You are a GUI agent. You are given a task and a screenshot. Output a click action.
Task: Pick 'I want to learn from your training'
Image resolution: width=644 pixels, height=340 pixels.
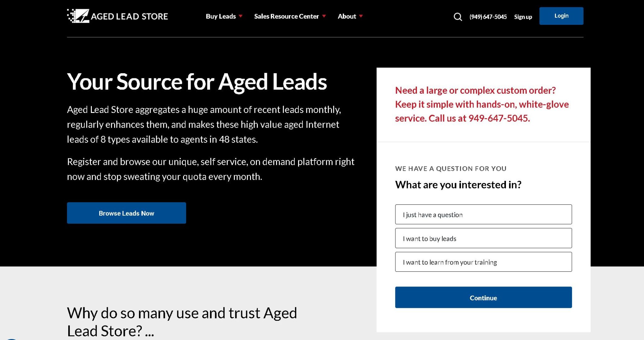[x=483, y=262]
